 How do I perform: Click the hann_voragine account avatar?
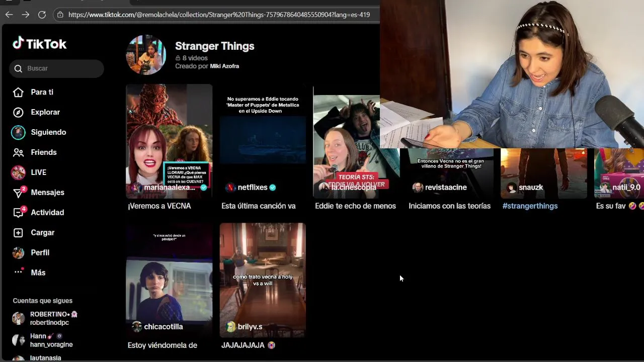coord(19,340)
